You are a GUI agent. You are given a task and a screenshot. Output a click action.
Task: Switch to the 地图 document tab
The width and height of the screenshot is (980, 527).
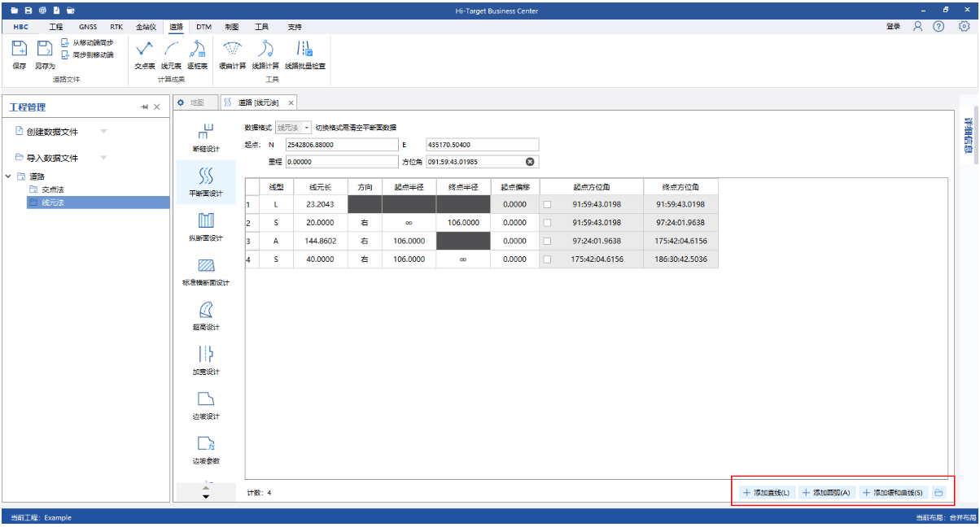[x=195, y=102]
